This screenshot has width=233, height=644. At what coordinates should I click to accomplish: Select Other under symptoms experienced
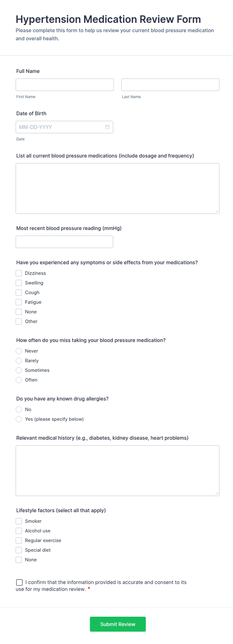(19, 321)
